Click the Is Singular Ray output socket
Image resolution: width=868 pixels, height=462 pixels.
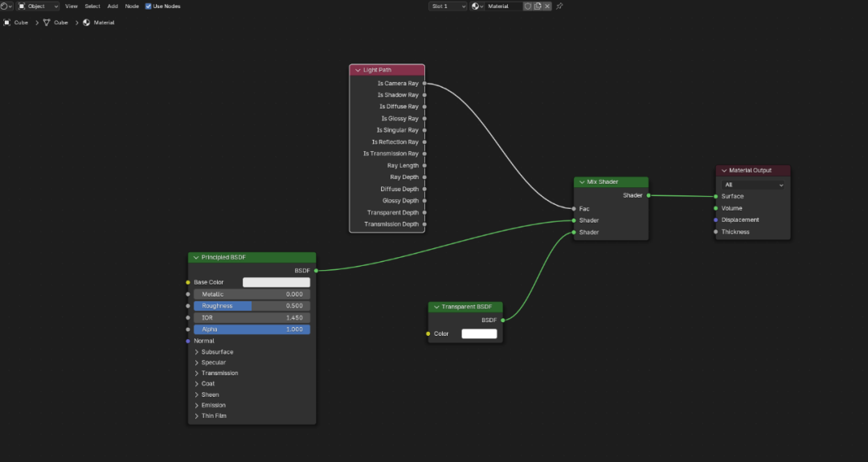click(424, 130)
